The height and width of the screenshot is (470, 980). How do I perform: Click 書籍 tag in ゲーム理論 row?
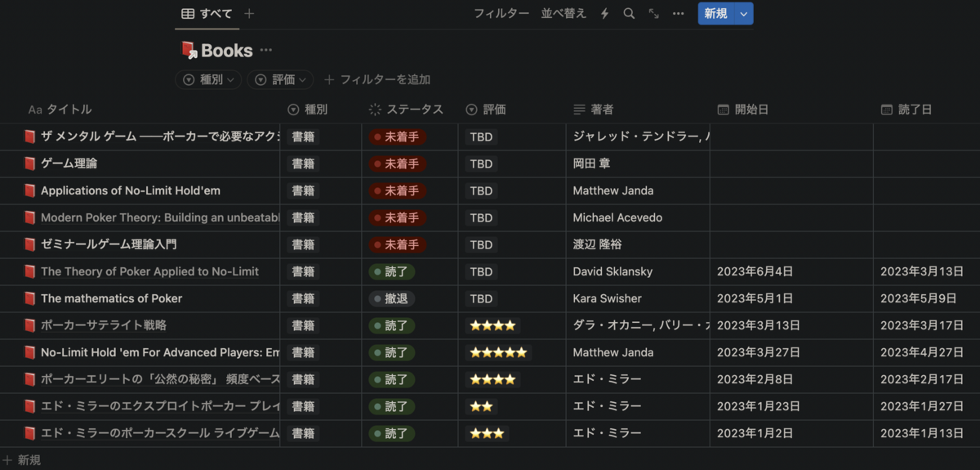click(303, 163)
